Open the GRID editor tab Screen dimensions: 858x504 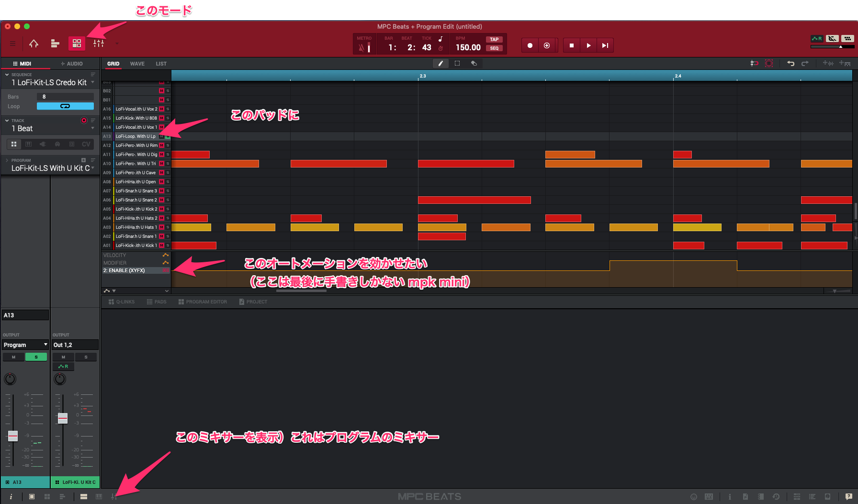(113, 64)
